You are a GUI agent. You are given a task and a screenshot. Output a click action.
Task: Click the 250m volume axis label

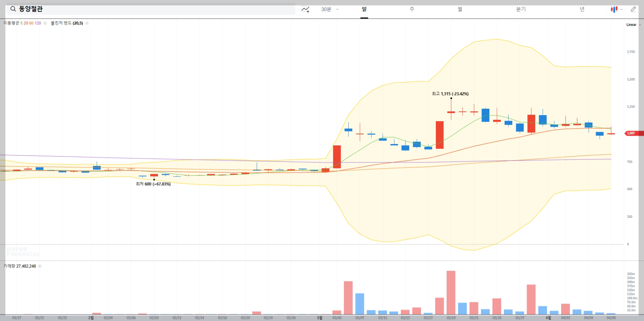(x=631, y=274)
